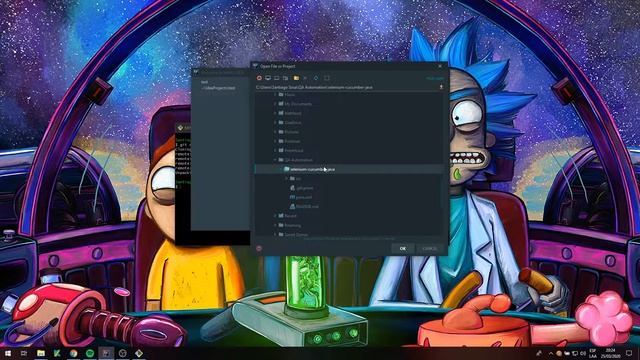
Task: Expand the src folder arrow
Action: [287, 179]
